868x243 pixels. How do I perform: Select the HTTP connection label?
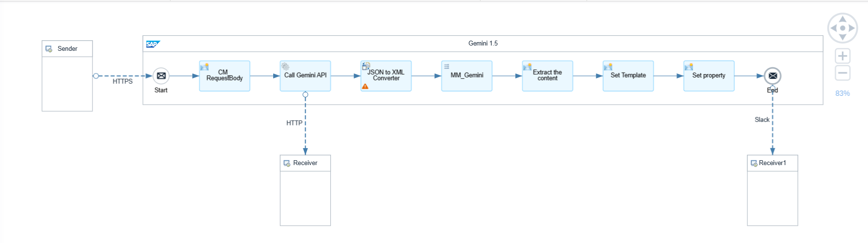coord(294,123)
